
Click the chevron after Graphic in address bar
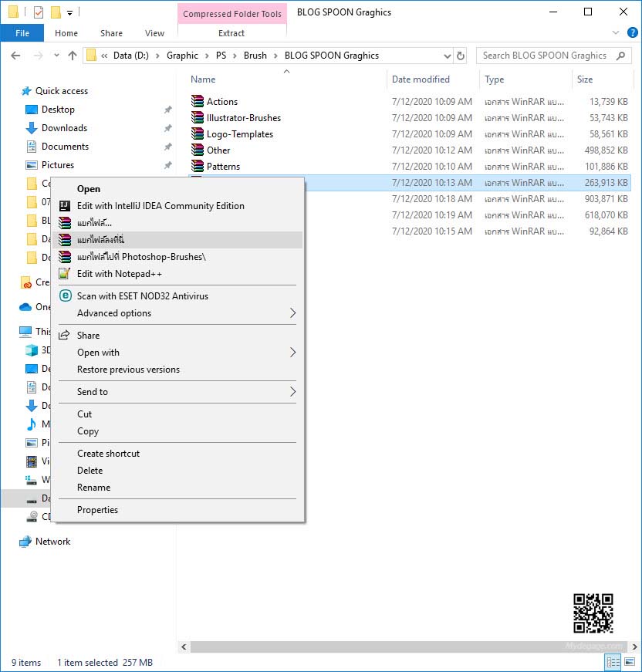point(207,56)
